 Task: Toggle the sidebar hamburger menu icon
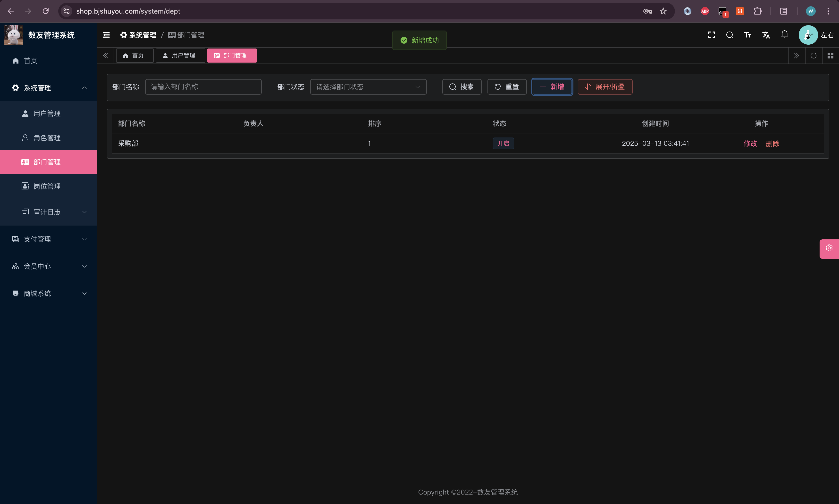click(106, 35)
